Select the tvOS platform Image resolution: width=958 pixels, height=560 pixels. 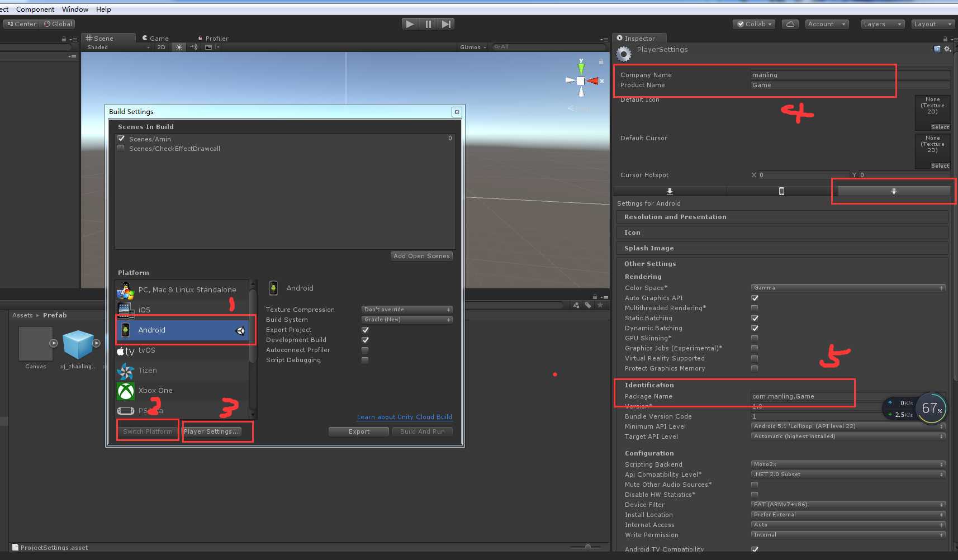(x=182, y=350)
